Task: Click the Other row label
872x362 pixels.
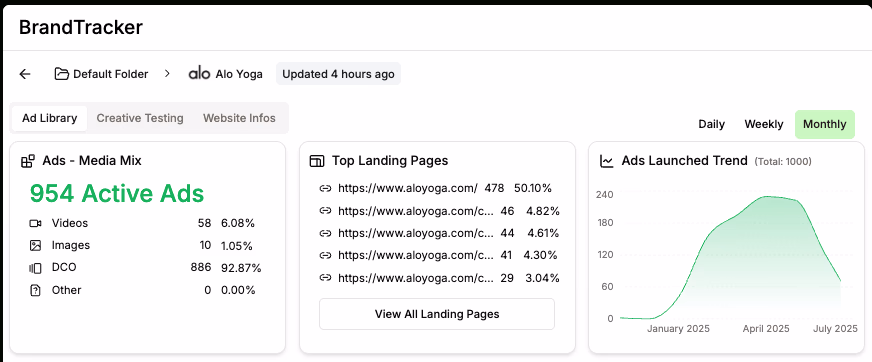Action: pyautogui.click(x=66, y=290)
